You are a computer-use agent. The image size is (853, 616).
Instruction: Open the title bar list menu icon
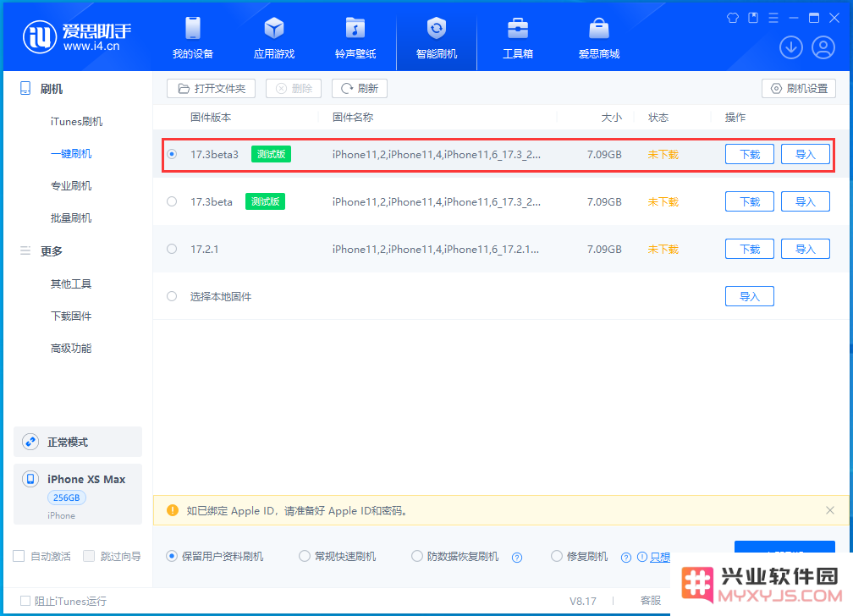[x=773, y=18]
